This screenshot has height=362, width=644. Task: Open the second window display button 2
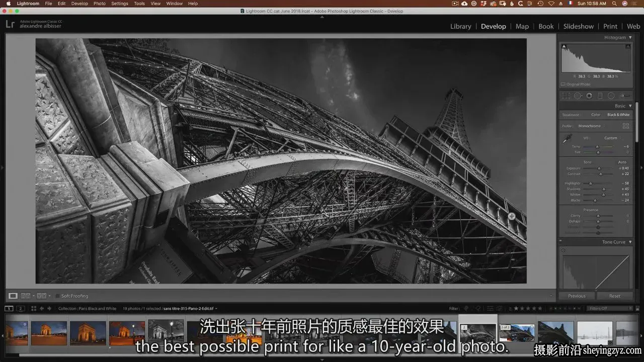pos(21,309)
